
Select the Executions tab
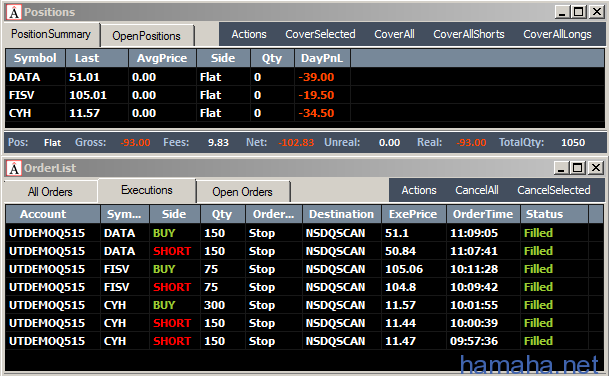pyautogui.click(x=147, y=190)
